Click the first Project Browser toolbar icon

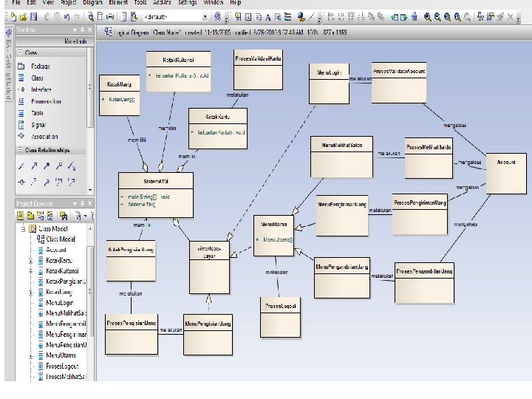[21, 216]
